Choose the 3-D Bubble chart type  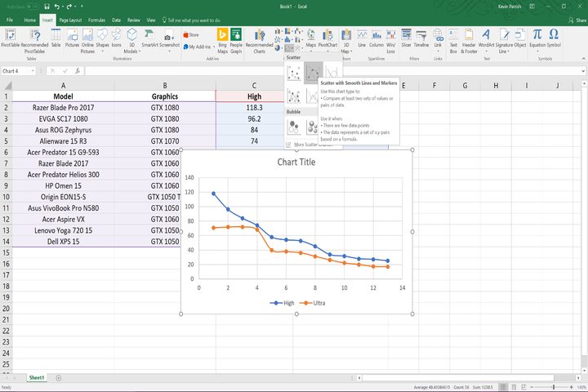point(312,127)
